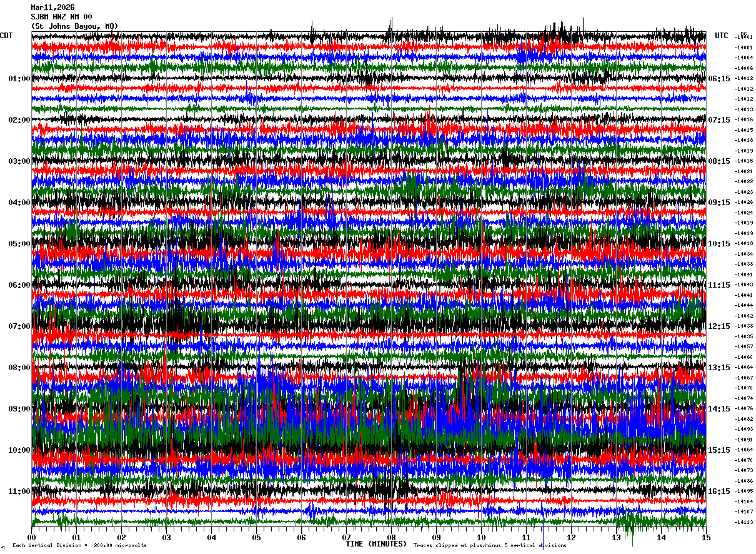Click the St Johns Bayou, MO location label
Viewport: 756px width, 554px height.
[x=74, y=26]
